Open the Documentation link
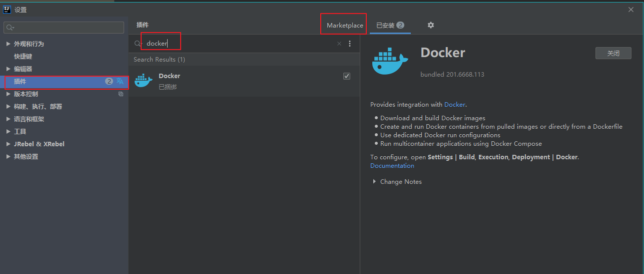The width and height of the screenshot is (644, 274). (392, 166)
